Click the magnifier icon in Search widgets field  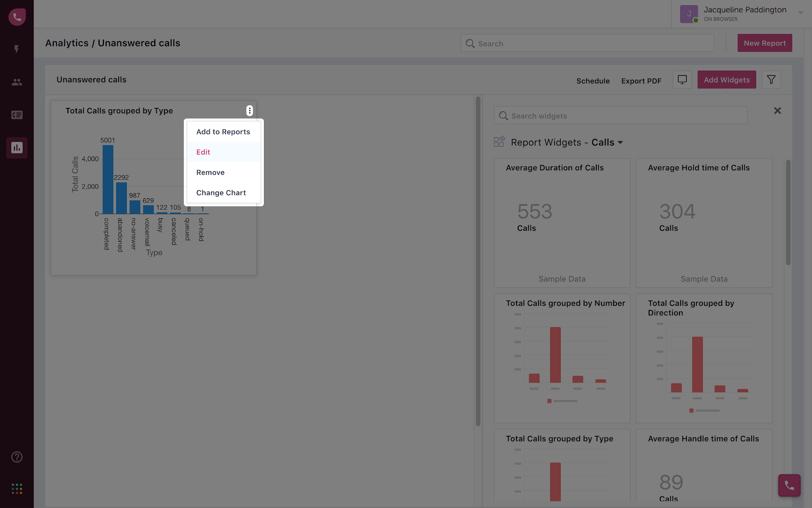pos(503,116)
